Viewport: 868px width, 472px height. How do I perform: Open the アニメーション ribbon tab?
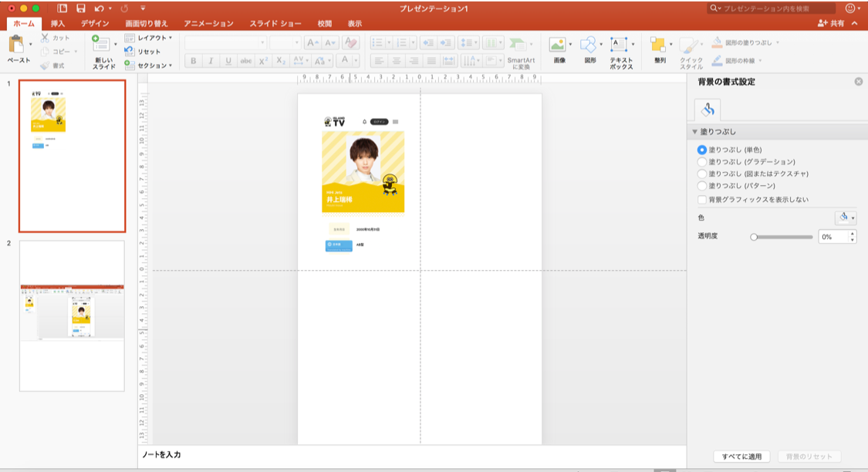coord(210,24)
